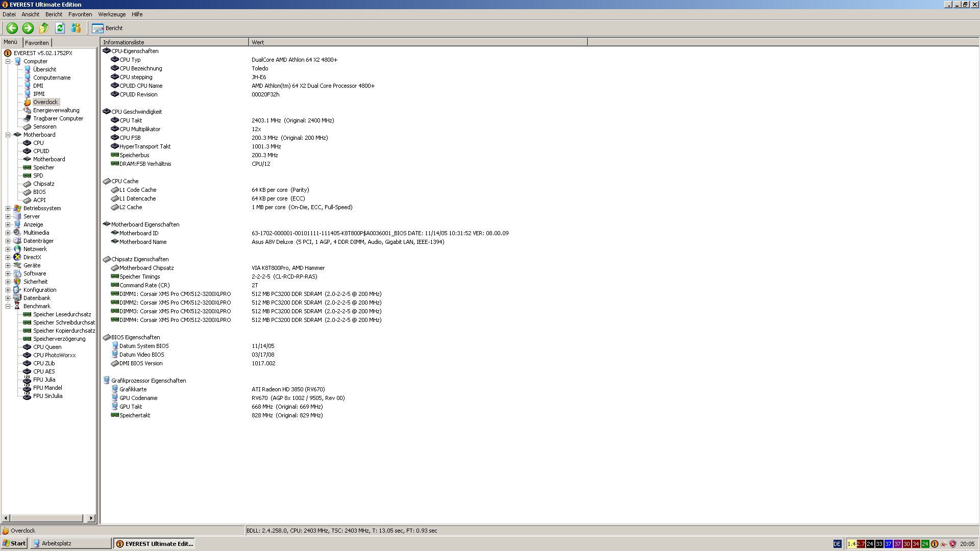Select the CPU Takt row
Screen dimensions: 980x551
(345, 120)
